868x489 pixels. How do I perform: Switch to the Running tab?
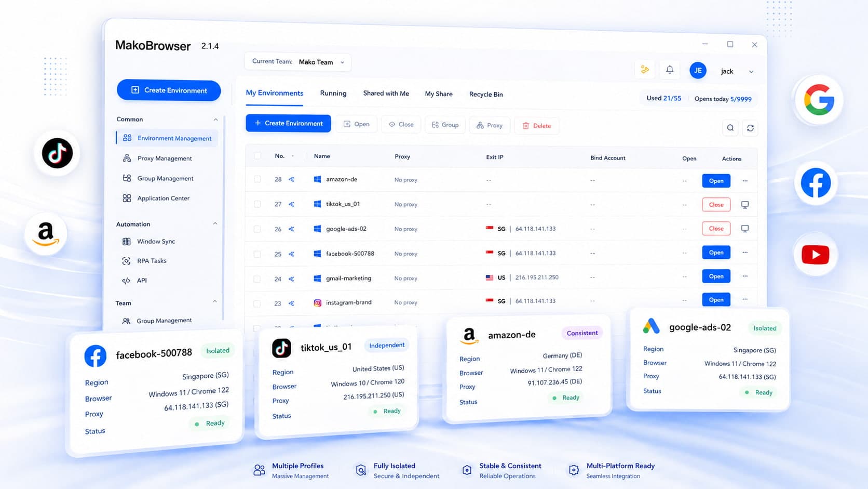(333, 94)
